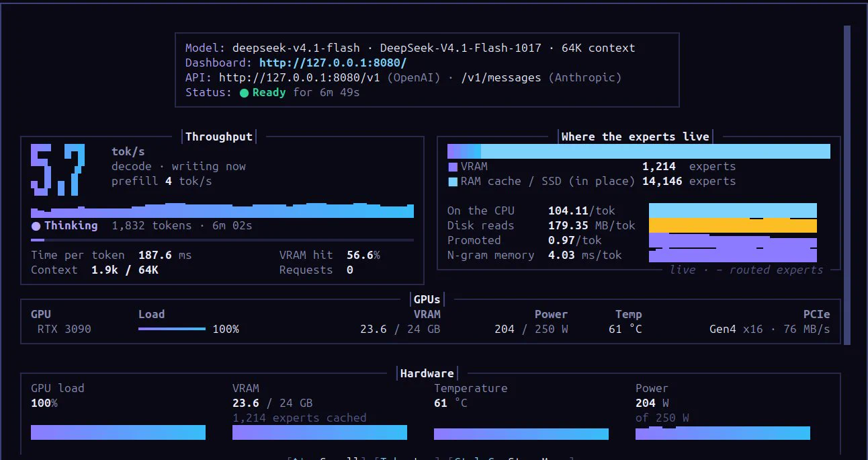Click the 'Where the experts live' title
This screenshot has width=868, height=460.
click(x=636, y=137)
